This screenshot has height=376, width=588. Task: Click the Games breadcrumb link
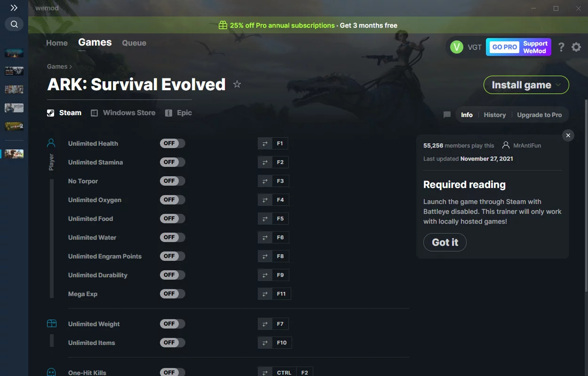tap(57, 66)
